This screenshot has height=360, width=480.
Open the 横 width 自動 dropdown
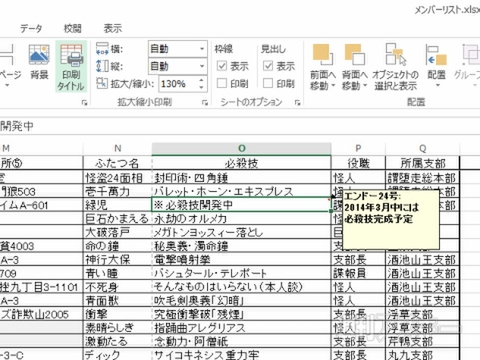pyautogui.click(x=202, y=49)
